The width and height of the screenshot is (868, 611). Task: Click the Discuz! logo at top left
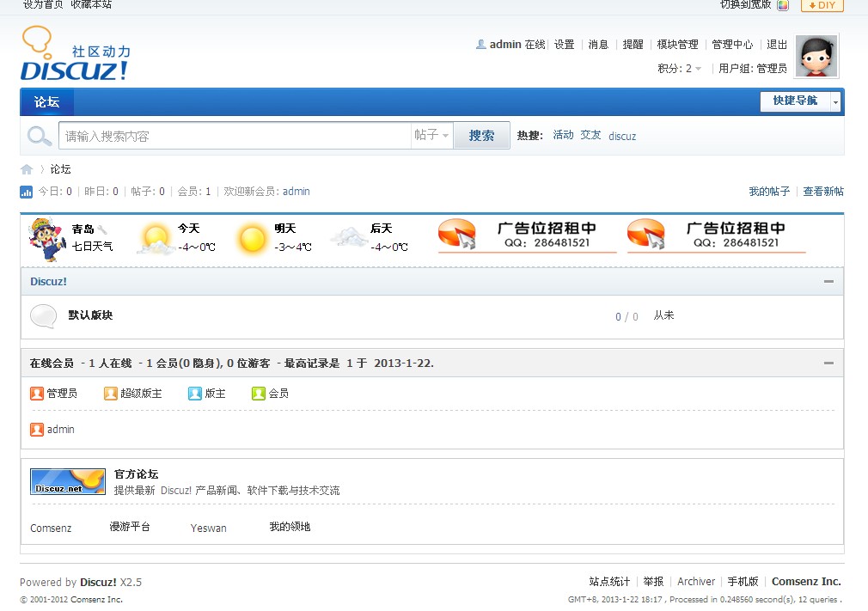75,55
